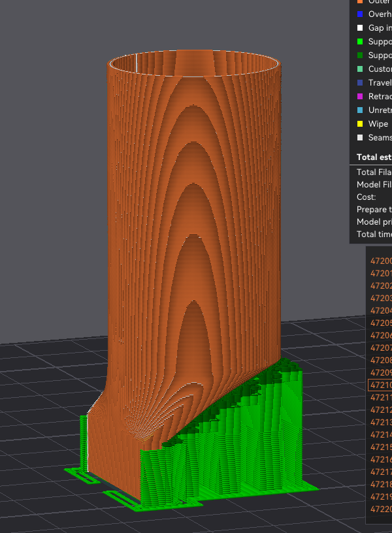This screenshot has height=533, width=392.
Task: Click the 'Cost:' statistics row
Action: (366, 197)
